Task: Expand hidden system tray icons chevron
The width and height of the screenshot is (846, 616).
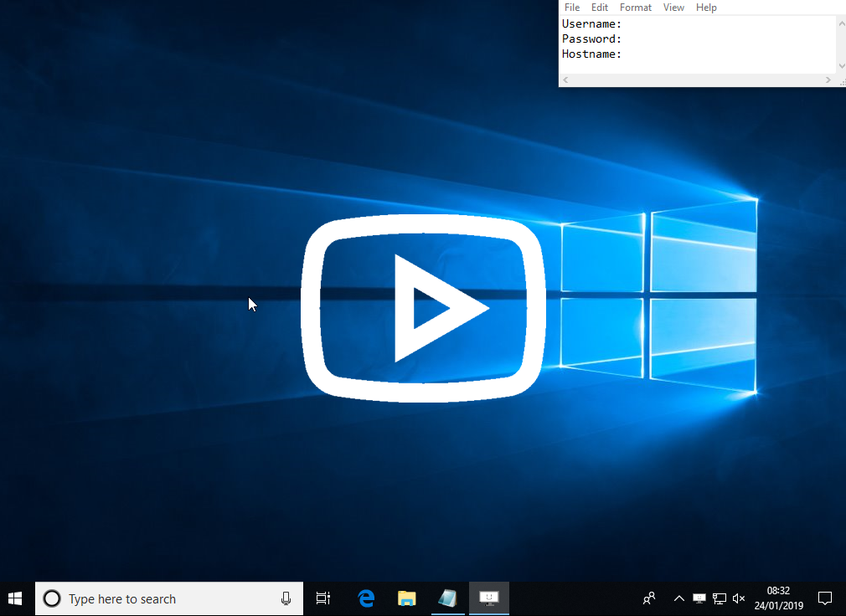Action: [679, 598]
